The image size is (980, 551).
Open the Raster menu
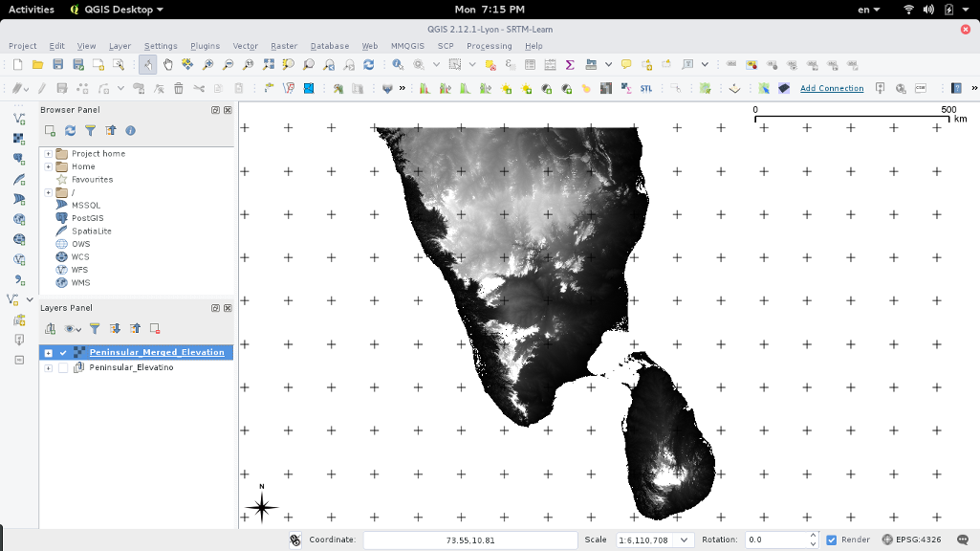pos(283,46)
